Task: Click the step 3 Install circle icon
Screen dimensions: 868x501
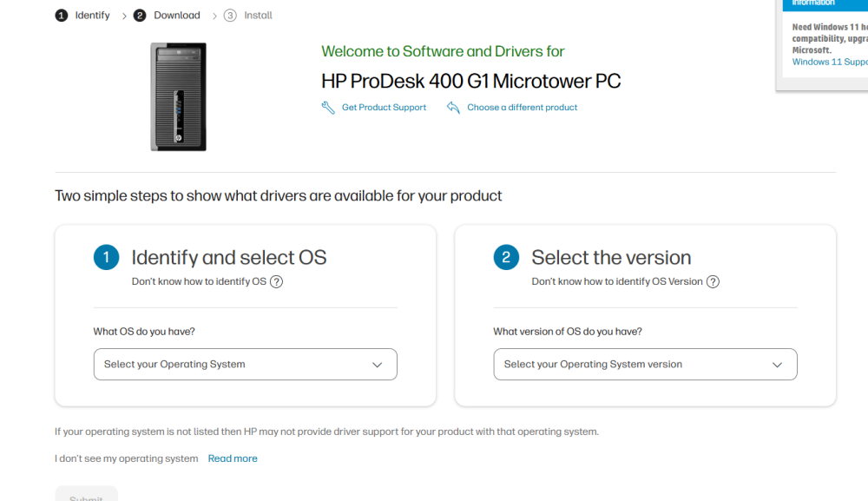Action: click(x=230, y=16)
